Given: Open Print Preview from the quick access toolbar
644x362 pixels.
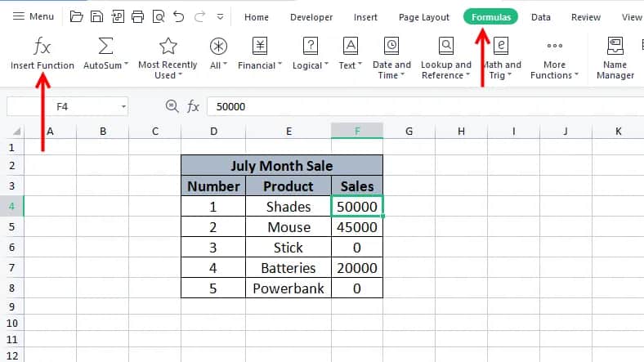Looking at the screenshot, I should [x=158, y=16].
